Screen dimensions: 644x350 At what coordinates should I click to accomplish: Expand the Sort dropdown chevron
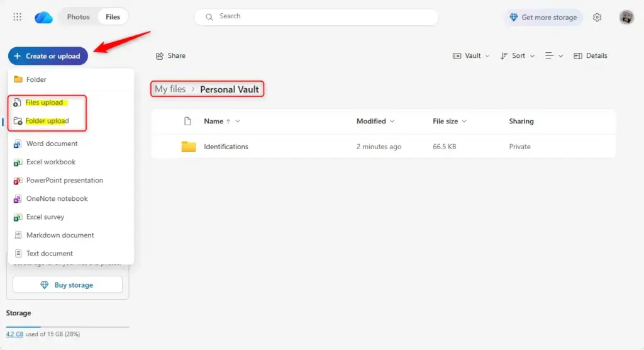pos(532,56)
